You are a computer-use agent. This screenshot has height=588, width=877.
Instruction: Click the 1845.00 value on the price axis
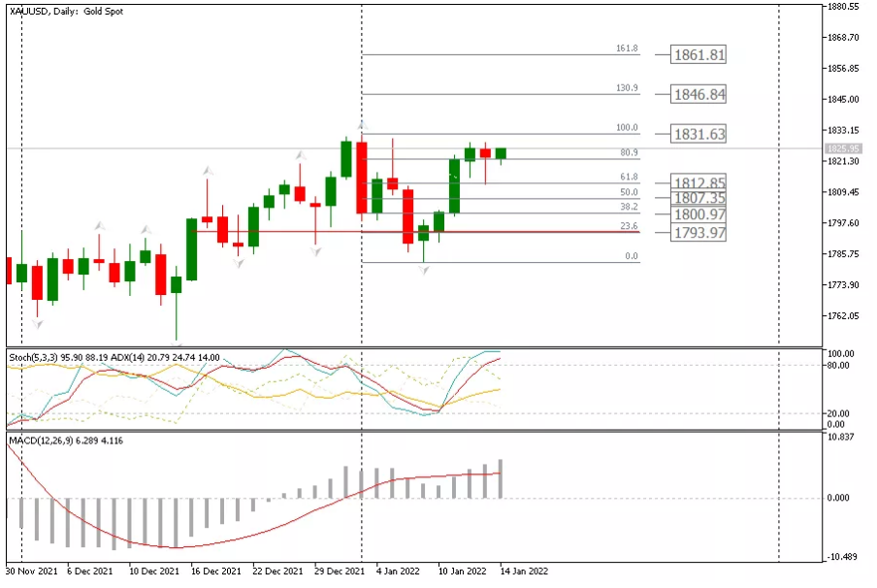pos(843,99)
